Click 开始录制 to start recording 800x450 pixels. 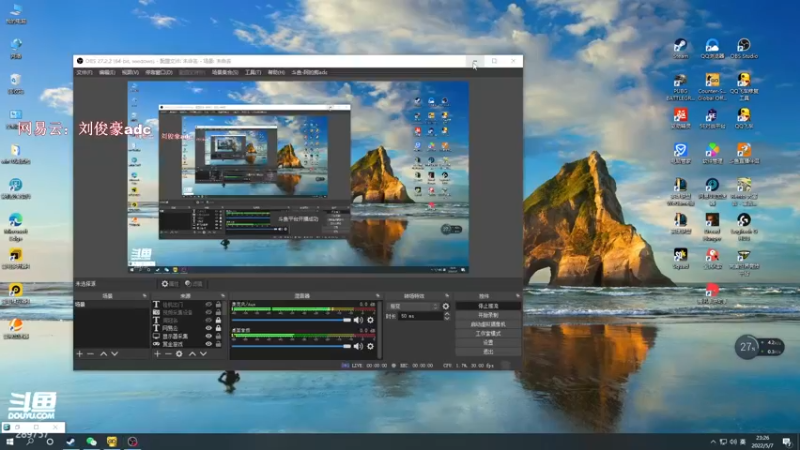[x=488, y=315]
